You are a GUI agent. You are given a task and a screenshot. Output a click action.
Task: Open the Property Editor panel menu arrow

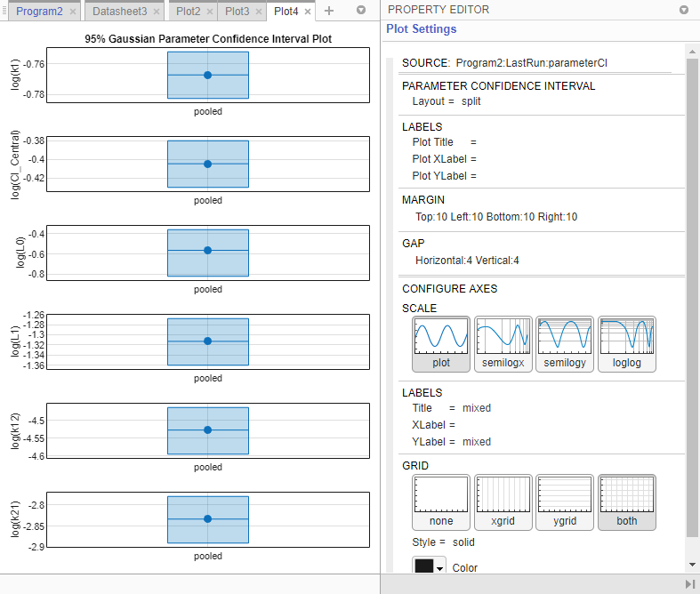684,10
